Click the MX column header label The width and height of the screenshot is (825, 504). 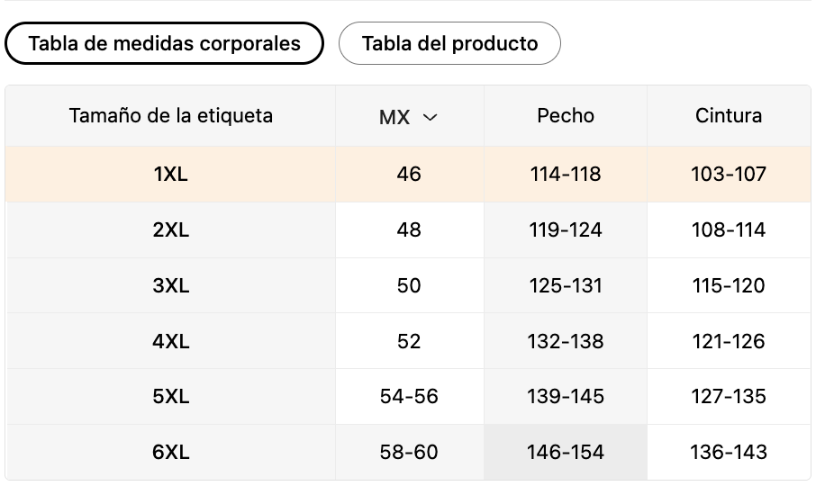point(394,117)
